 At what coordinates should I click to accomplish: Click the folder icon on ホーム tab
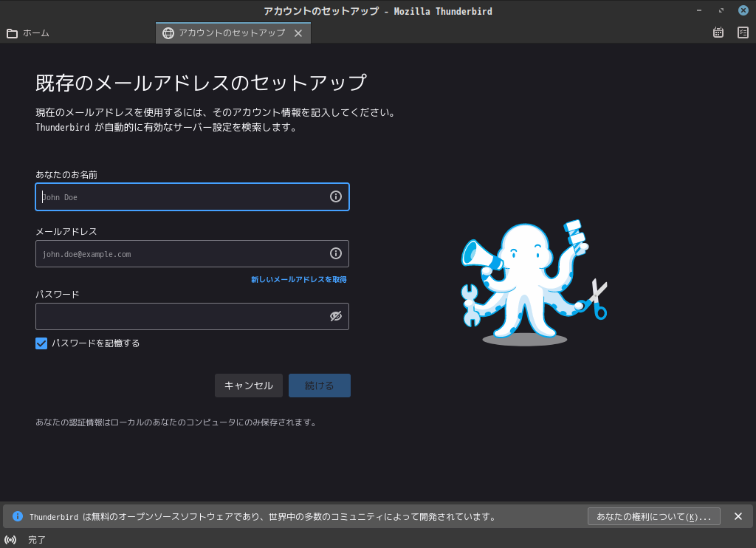point(12,33)
